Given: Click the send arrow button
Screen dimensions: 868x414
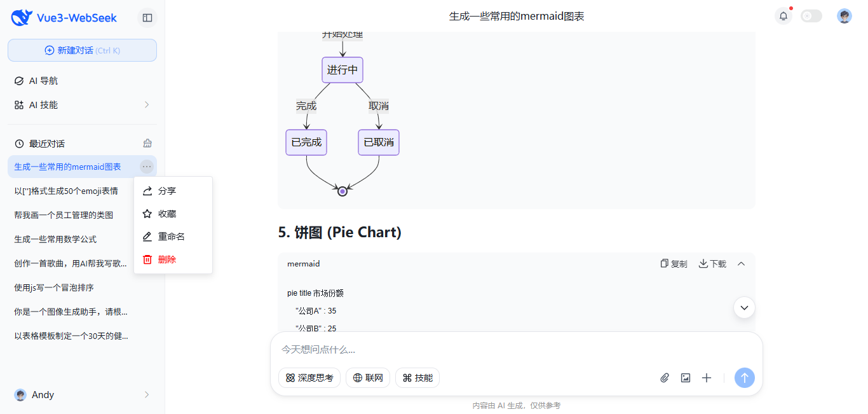Looking at the screenshot, I should pos(744,378).
